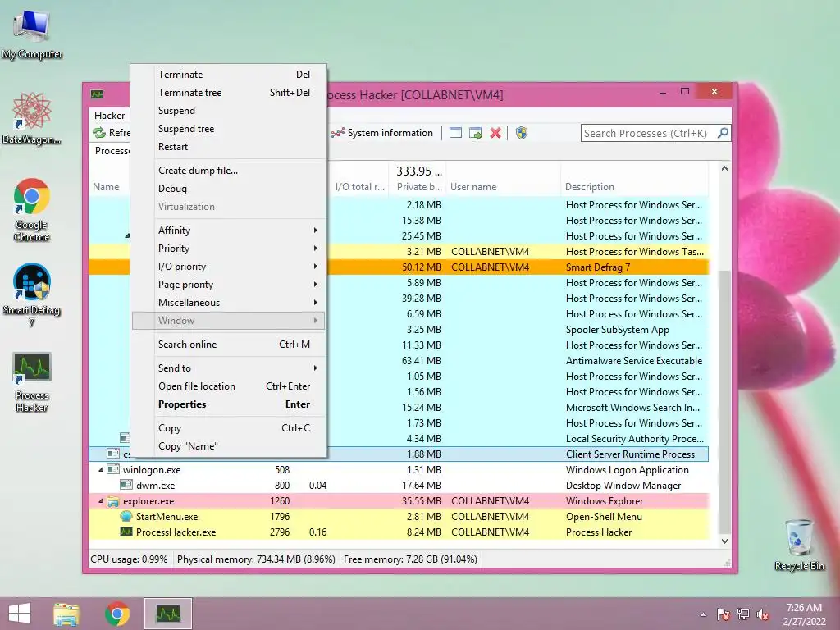Image resolution: width=840 pixels, height=630 pixels.
Task: Open Smart Defrag 7 desktop shortcut
Action: pyautogui.click(x=32, y=294)
